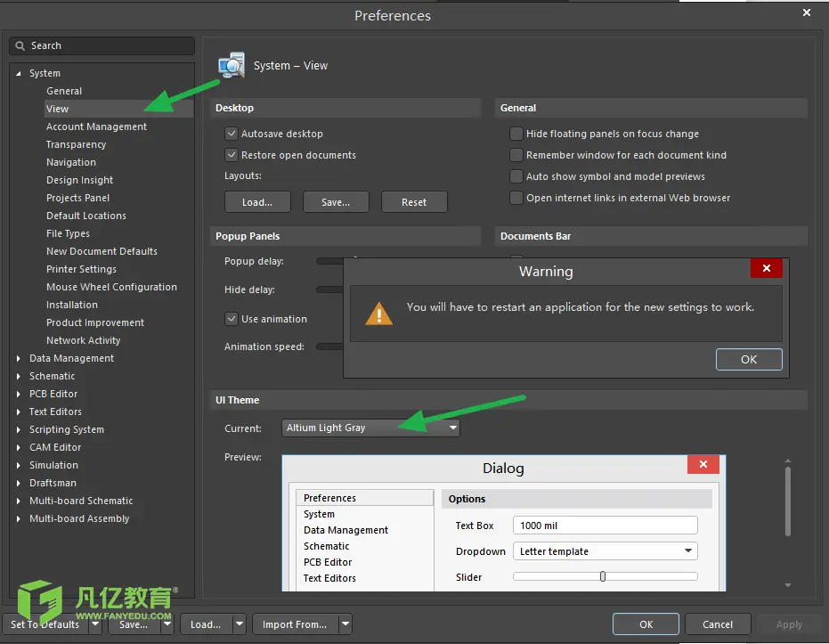Screen dimensions: 829x644
Task: Expand the Scripting System node
Action: [x=19, y=430]
